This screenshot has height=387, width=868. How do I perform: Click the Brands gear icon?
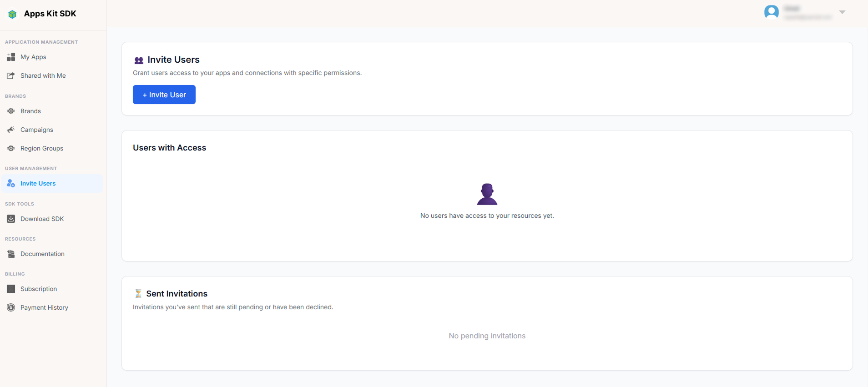coord(11,111)
